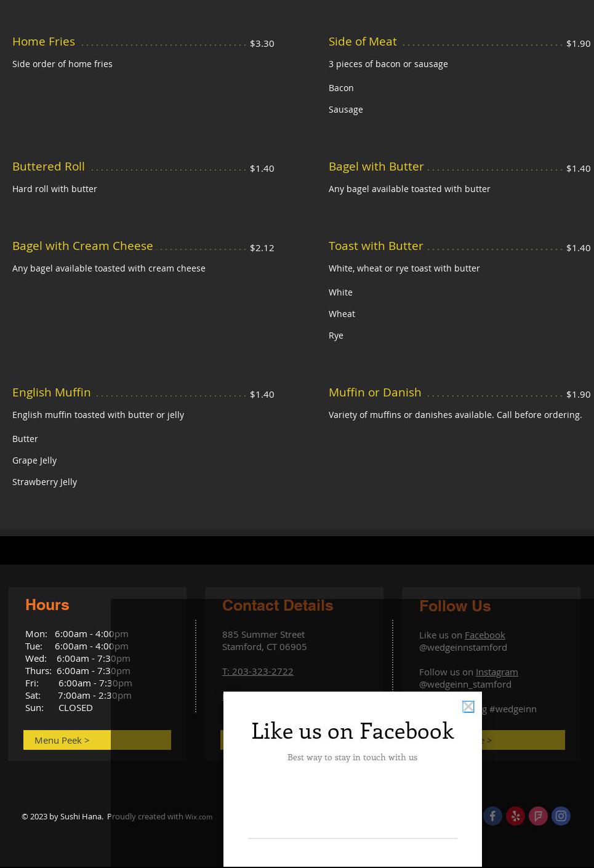Choose the Bagel with Cream Cheese title
594x868 pixels.
click(x=82, y=246)
